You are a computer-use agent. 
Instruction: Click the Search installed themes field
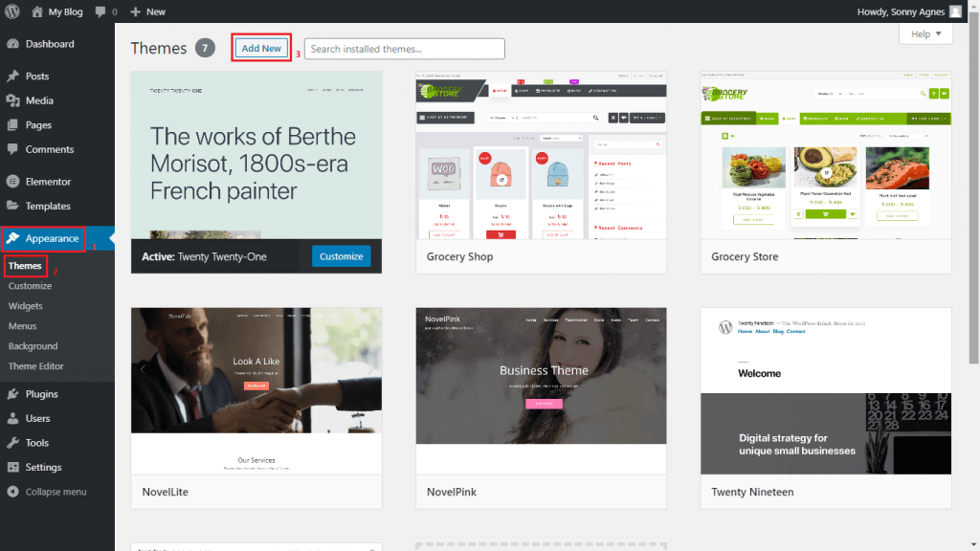404,49
